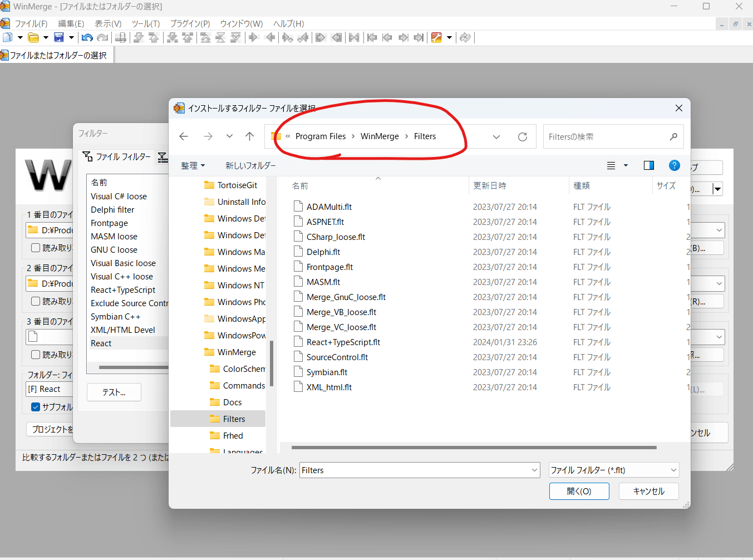Image resolution: width=753 pixels, height=560 pixels.
Task: Select SourceControl.flt file
Action: pyautogui.click(x=337, y=357)
